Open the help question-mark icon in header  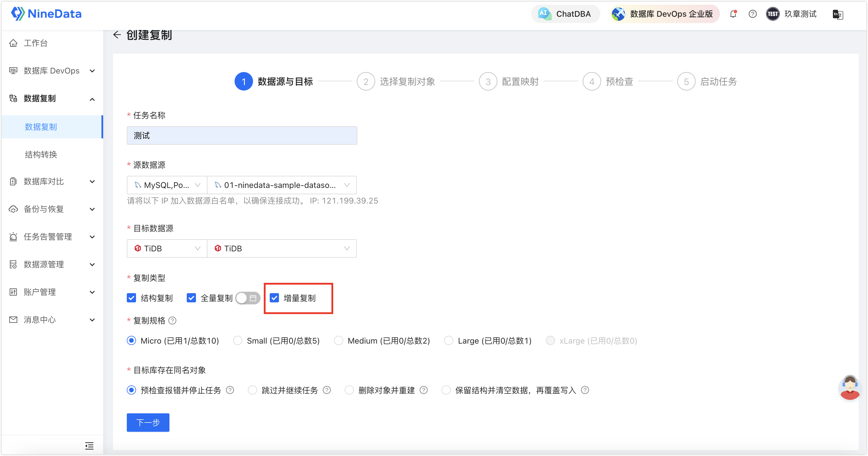pos(752,14)
